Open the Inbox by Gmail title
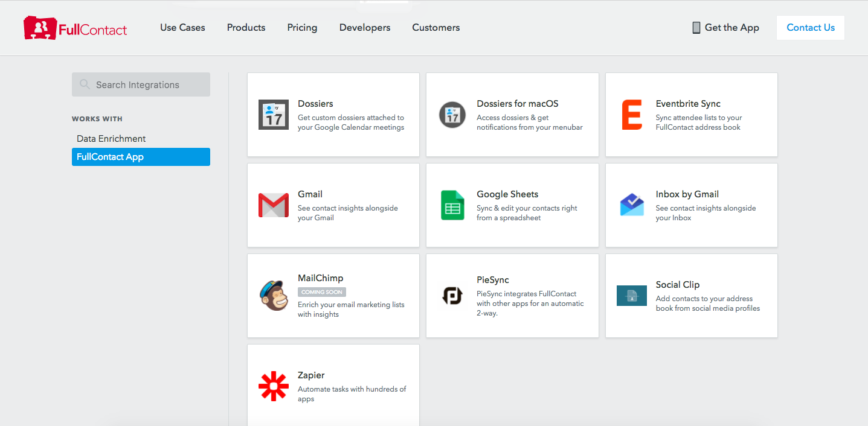 coord(687,194)
